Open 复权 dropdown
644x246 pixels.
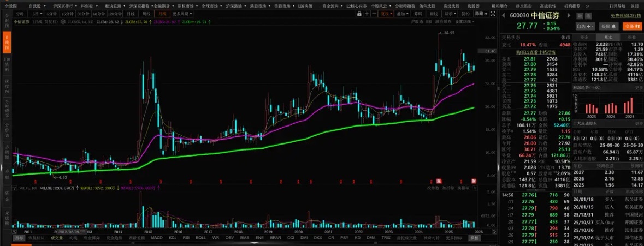386,14
